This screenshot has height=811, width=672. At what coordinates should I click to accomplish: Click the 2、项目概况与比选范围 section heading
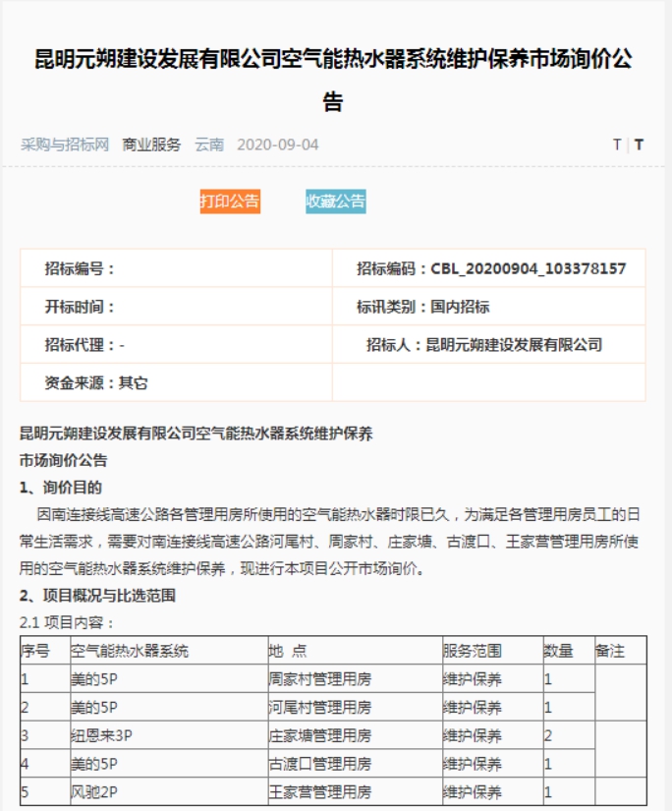tap(98, 596)
